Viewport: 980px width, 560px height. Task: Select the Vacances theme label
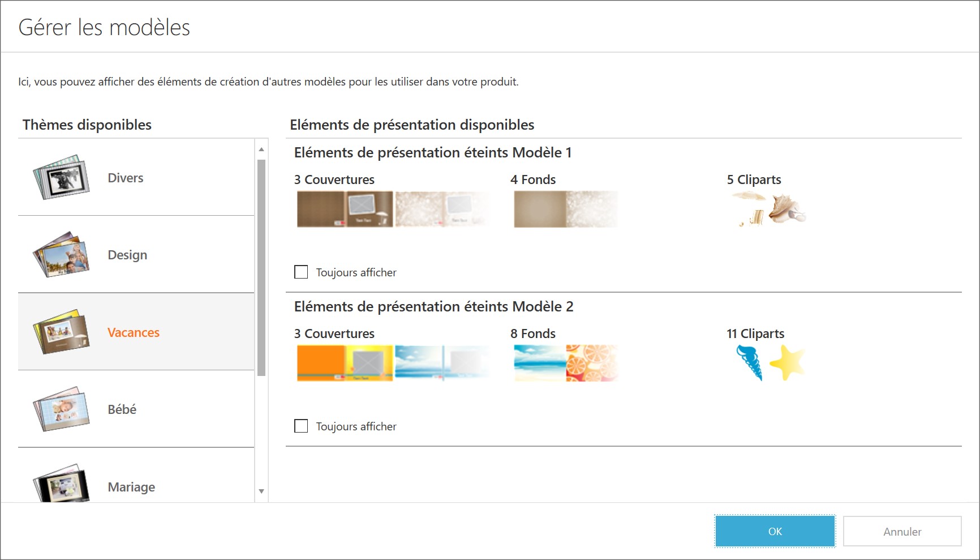pos(134,332)
